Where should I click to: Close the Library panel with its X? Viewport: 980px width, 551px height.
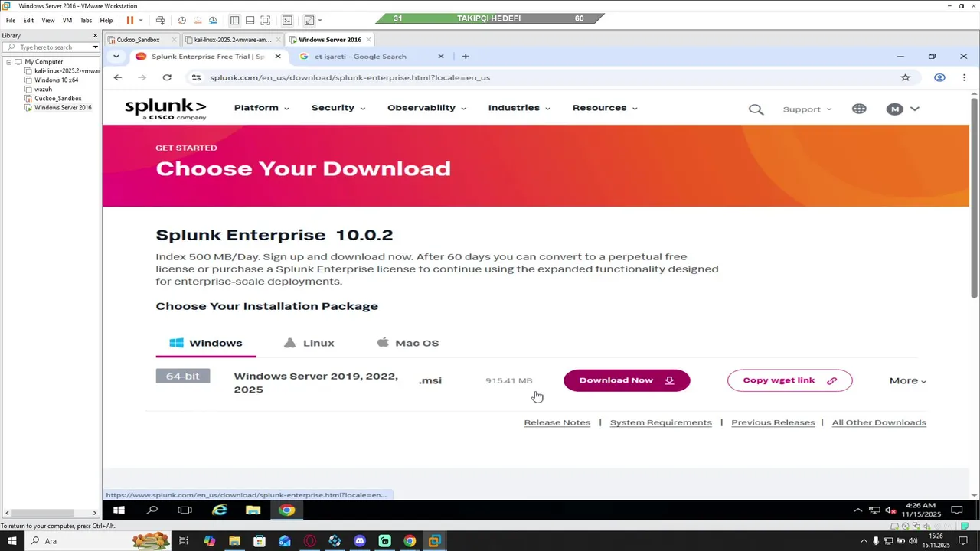click(x=96, y=35)
